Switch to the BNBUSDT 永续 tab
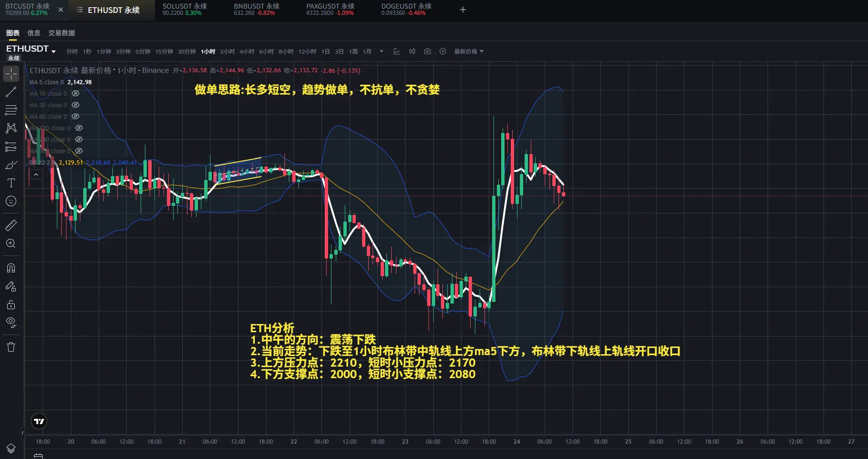Viewport: 868px width, 459px height. tap(256, 10)
